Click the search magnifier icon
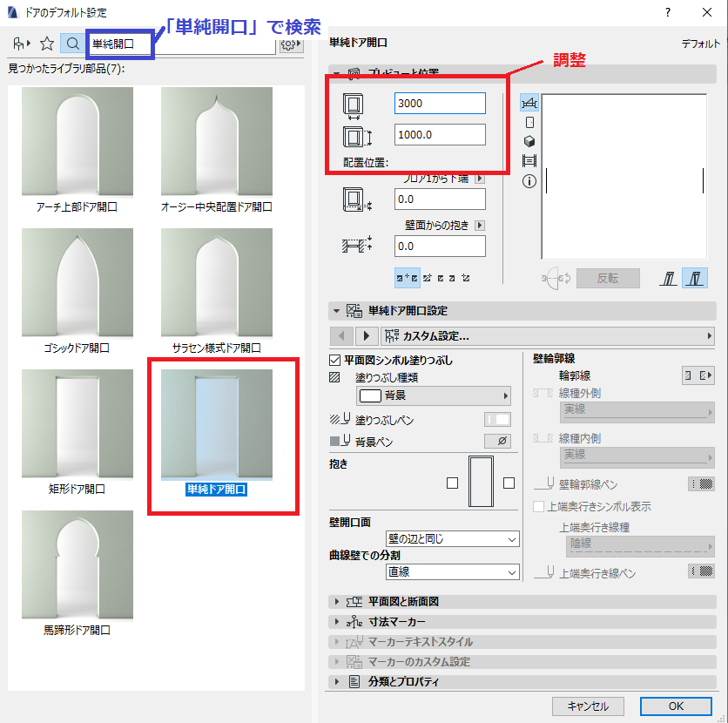 pyautogui.click(x=72, y=44)
